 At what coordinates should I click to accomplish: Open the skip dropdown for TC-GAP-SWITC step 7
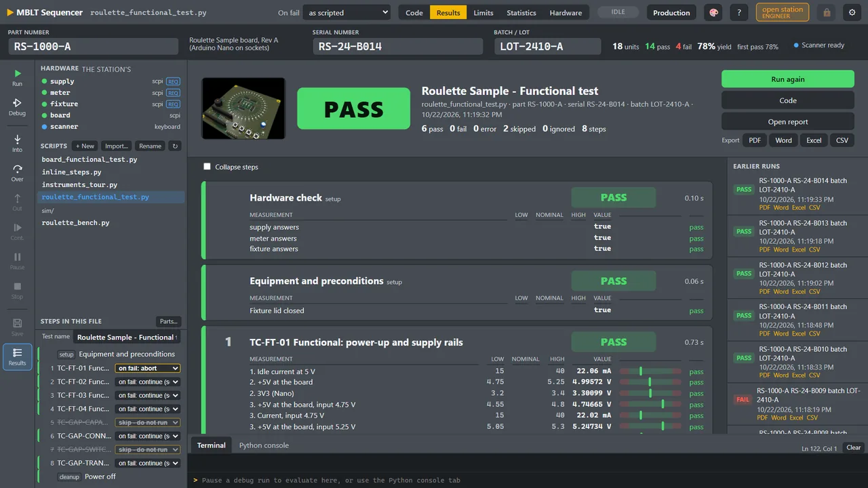point(147,449)
